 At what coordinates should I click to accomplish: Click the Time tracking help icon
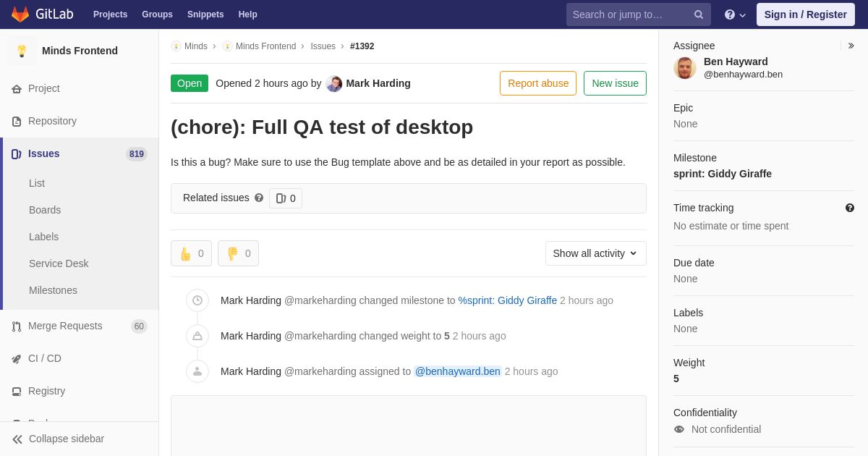click(850, 208)
